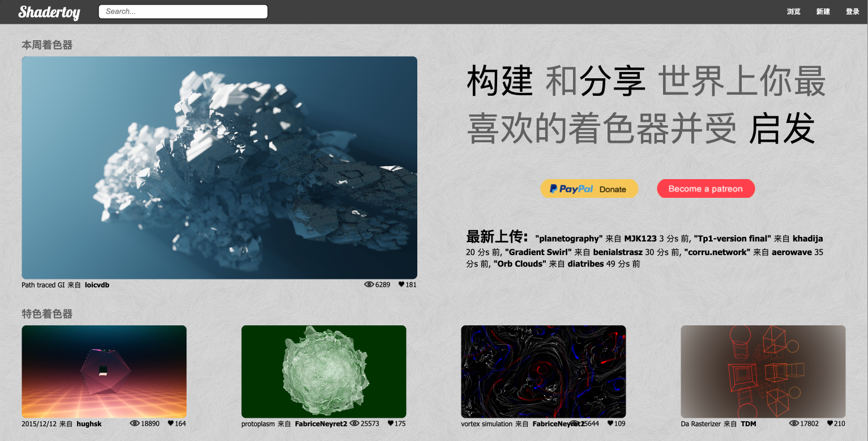This screenshot has width=868, height=441.
Task: Click the heart icon under 2015/12/12 shader
Action: click(170, 423)
